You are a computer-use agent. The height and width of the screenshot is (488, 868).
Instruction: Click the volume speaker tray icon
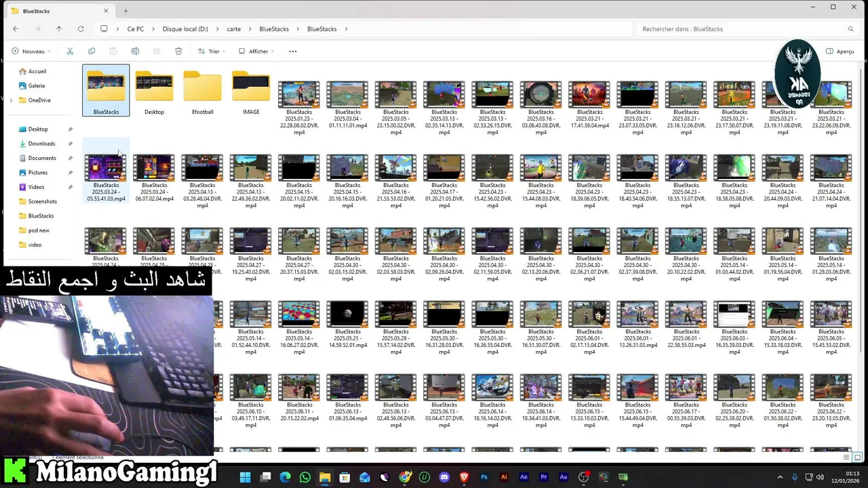point(818,477)
